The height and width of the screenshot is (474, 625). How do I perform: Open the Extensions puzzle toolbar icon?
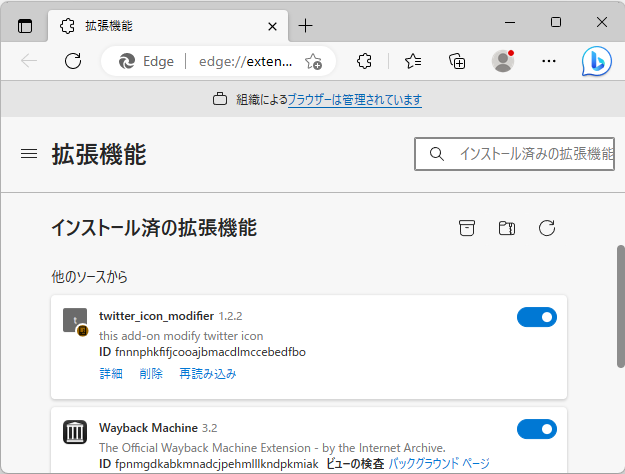364,61
